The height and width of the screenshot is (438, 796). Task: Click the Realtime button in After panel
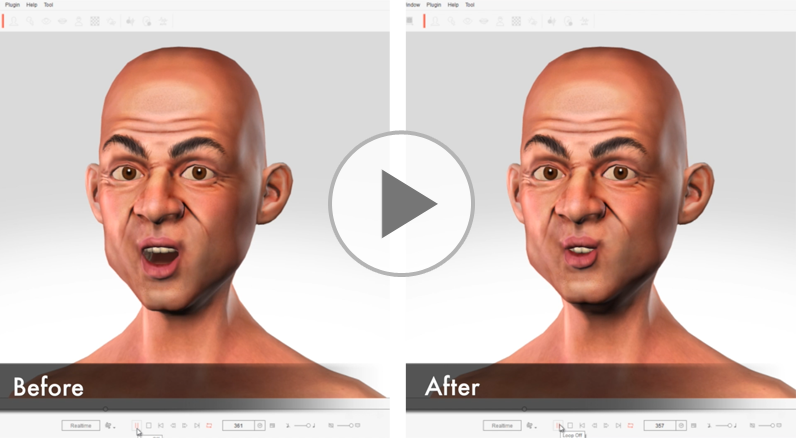click(502, 425)
